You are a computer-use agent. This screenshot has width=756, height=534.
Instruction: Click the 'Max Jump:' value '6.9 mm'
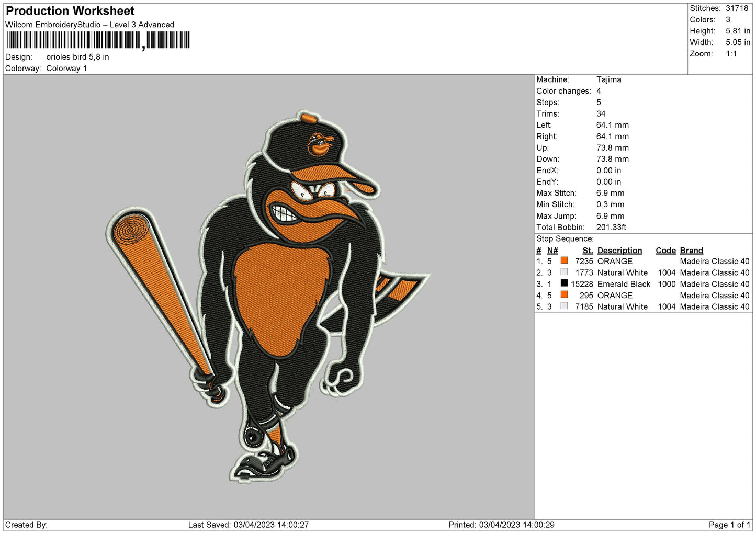pos(610,216)
